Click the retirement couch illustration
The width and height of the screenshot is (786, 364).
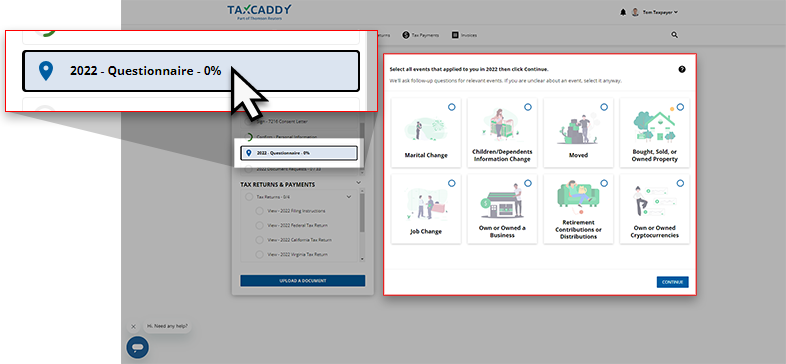(x=577, y=198)
